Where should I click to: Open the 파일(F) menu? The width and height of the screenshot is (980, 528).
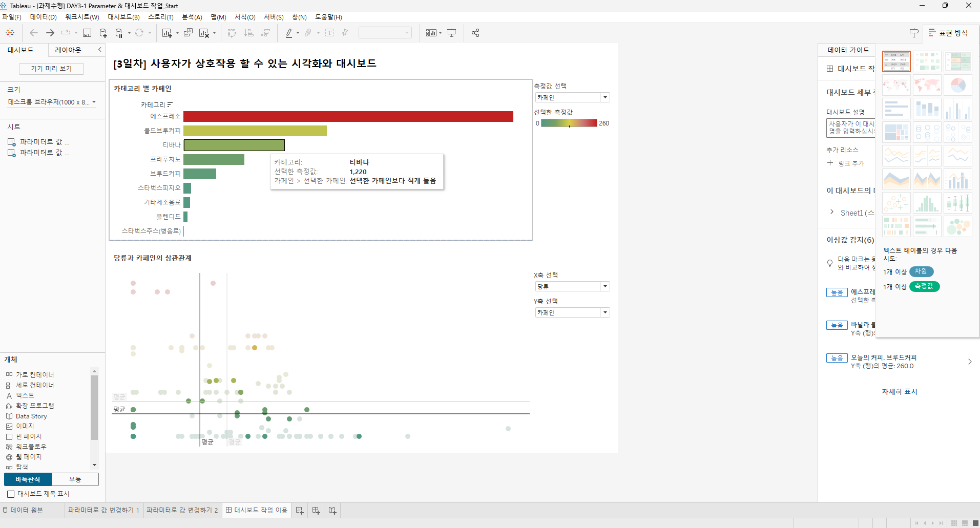[11, 17]
